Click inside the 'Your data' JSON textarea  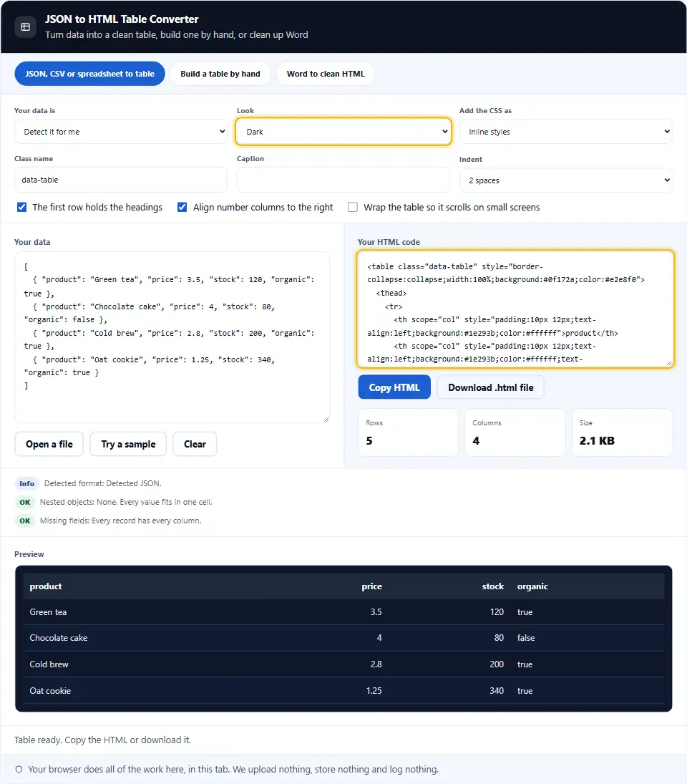[172, 337]
